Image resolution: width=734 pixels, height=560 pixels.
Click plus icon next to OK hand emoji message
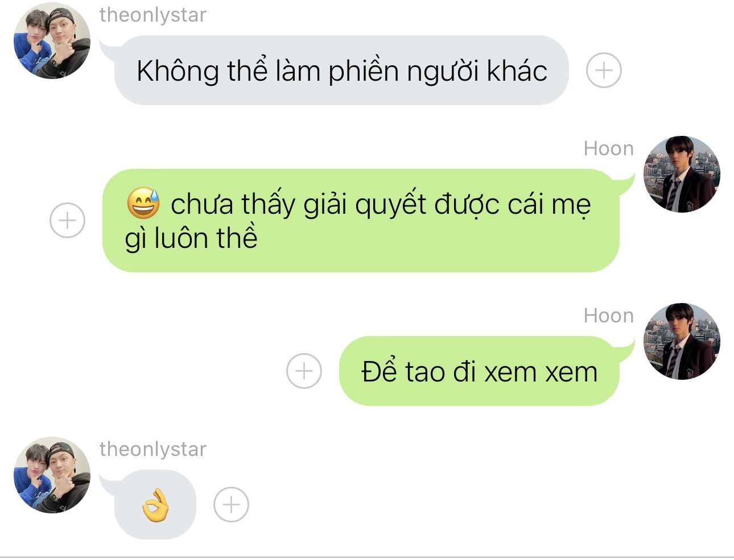coord(231,504)
